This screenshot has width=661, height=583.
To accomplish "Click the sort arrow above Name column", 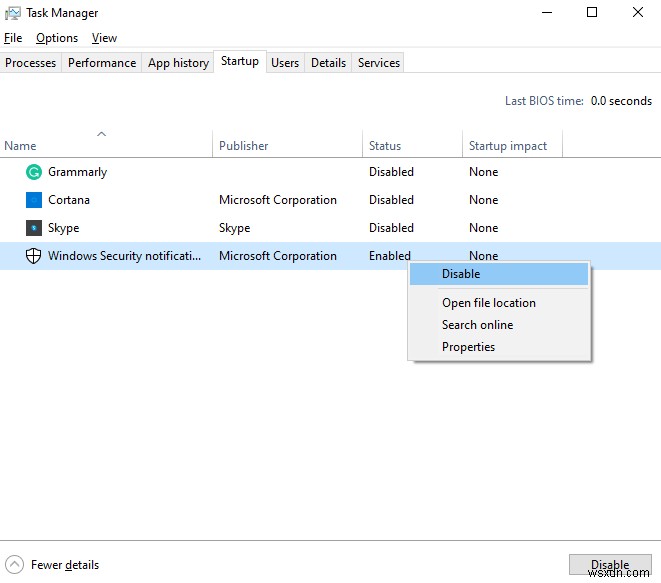I will point(102,134).
